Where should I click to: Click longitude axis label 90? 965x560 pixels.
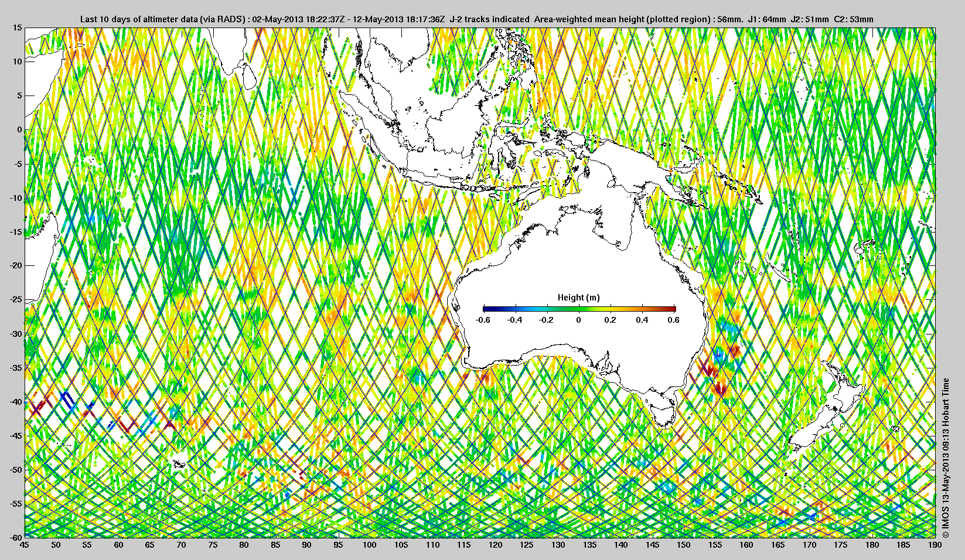point(307,545)
